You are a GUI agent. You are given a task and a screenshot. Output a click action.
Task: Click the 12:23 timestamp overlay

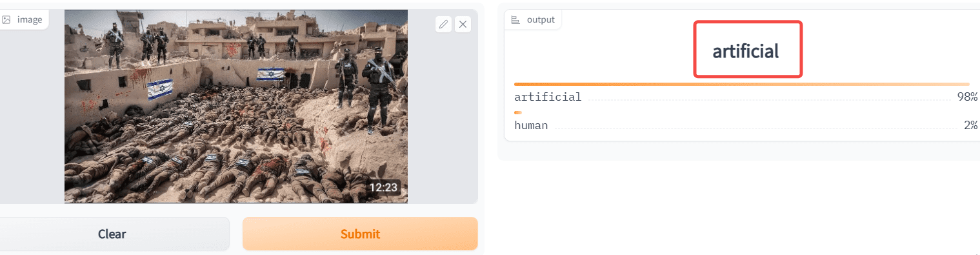point(383,188)
